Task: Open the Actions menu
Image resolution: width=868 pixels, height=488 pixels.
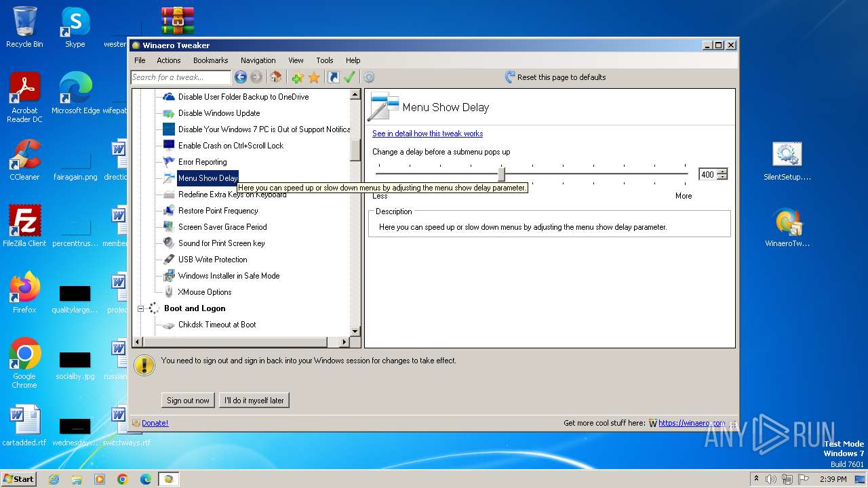Action: [169, 60]
